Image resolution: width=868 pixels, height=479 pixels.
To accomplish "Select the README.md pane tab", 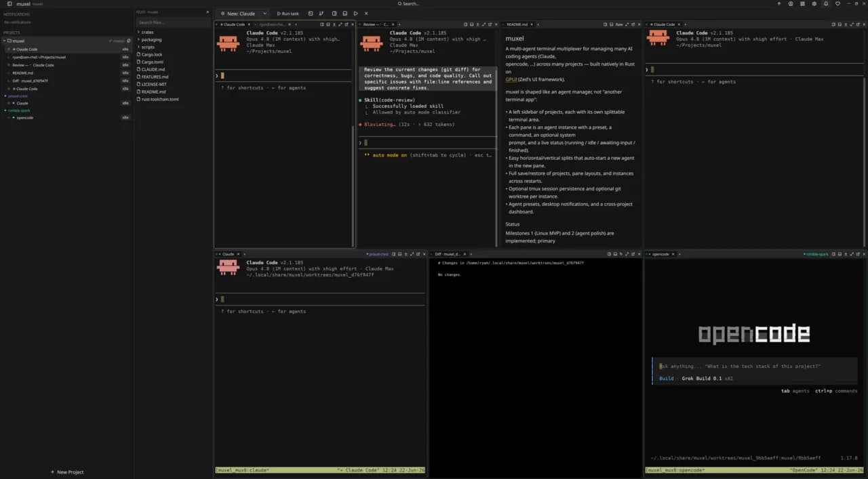I will [518, 24].
